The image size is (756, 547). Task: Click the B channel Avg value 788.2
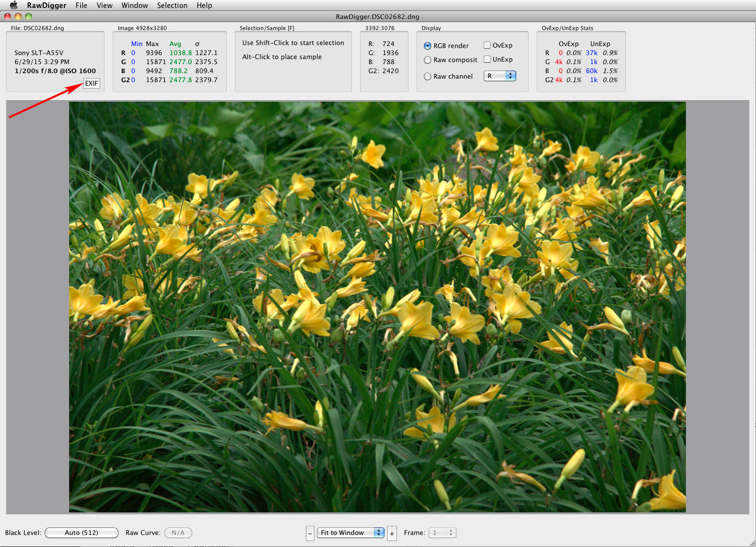[x=179, y=71]
